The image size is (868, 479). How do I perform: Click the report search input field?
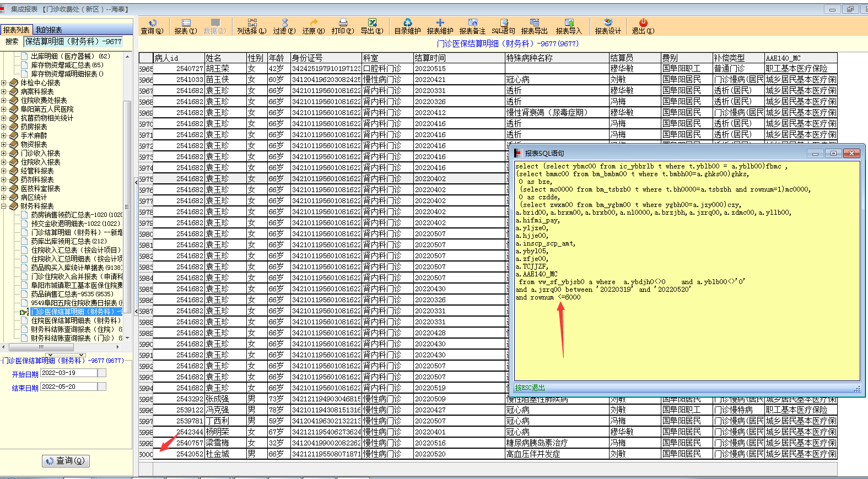[x=73, y=41]
